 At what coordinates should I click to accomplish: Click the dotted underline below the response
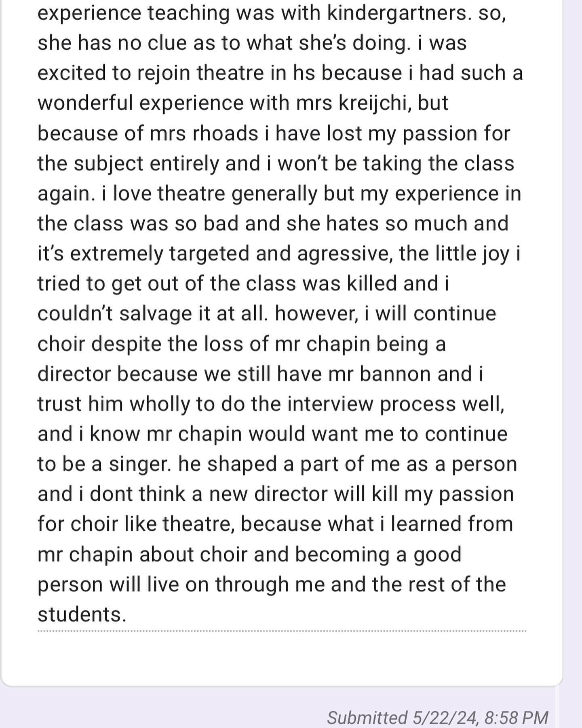(x=282, y=631)
